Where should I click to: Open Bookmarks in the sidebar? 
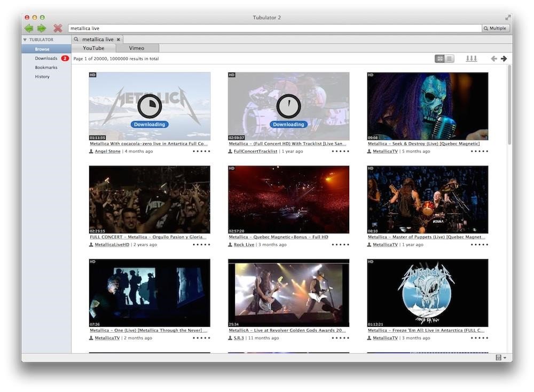(x=46, y=67)
